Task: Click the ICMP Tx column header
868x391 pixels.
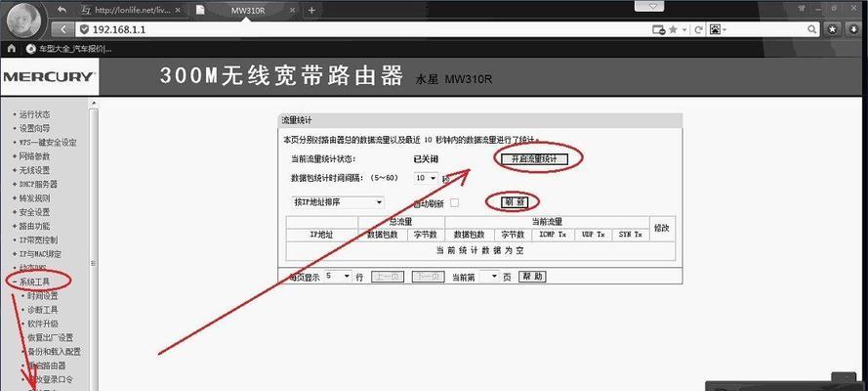Action: 553,235
